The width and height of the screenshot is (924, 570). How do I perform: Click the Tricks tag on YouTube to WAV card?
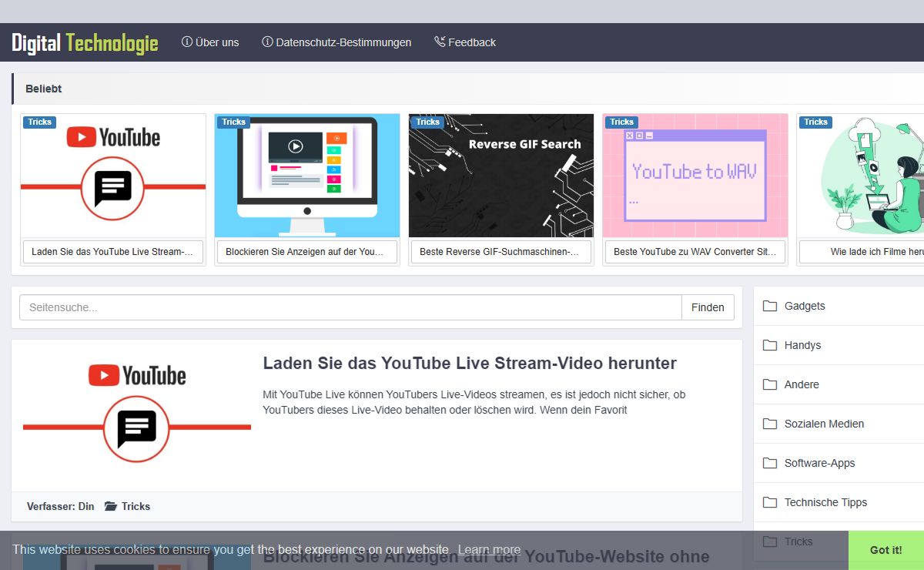621,122
